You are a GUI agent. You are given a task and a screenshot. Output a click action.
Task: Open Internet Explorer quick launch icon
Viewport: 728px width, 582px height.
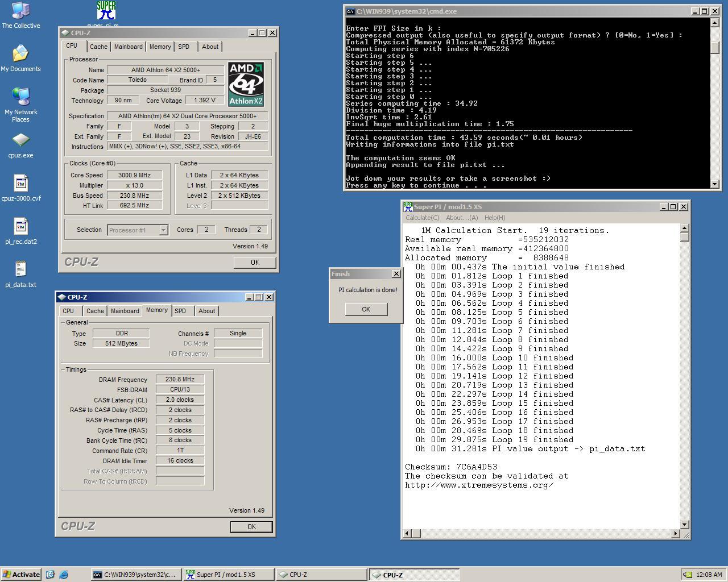point(64,575)
